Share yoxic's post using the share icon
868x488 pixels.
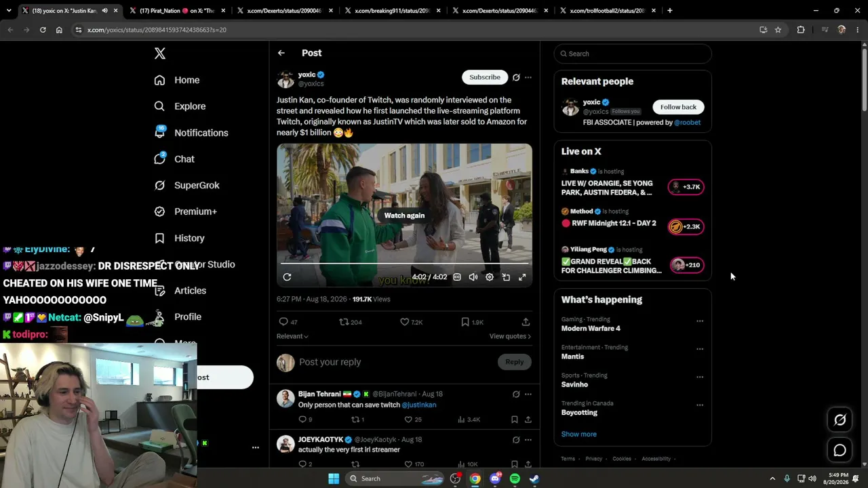point(526,322)
